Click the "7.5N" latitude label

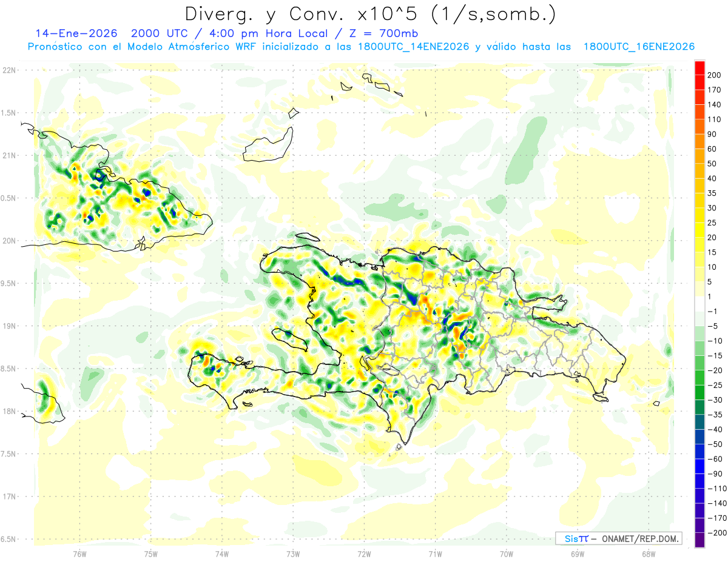coord(9,454)
